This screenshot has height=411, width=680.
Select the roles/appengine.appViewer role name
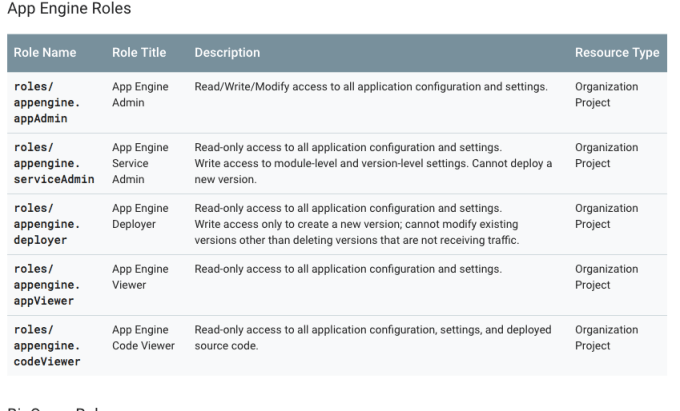[x=50, y=285]
